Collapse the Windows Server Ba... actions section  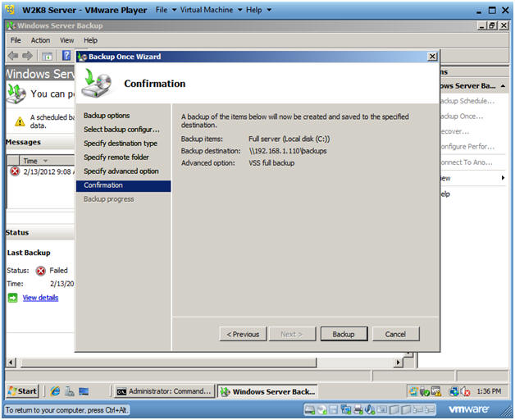click(503, 86)
